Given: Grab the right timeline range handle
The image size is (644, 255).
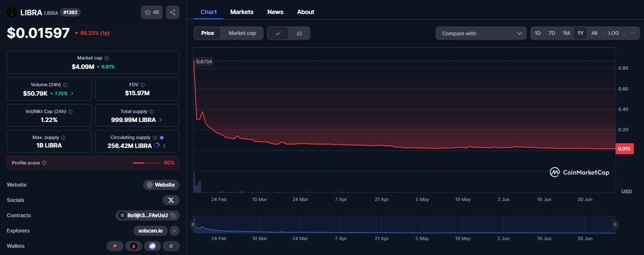Looking at the screenshot, I should tap(615, 224).
